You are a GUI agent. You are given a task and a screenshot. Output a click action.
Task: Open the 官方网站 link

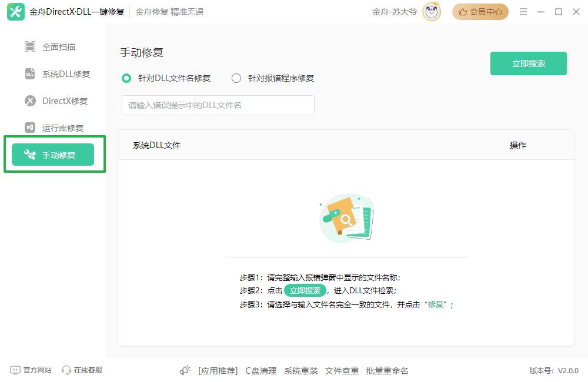(x=37, y=370)
